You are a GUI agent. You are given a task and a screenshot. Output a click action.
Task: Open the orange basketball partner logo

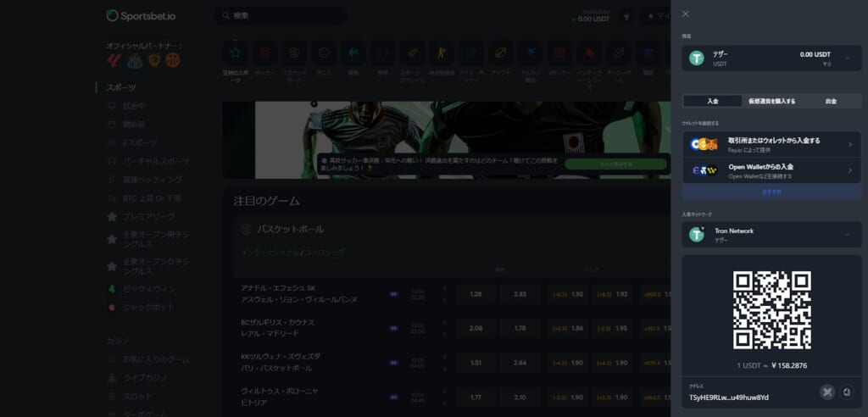tap(173, 60)
